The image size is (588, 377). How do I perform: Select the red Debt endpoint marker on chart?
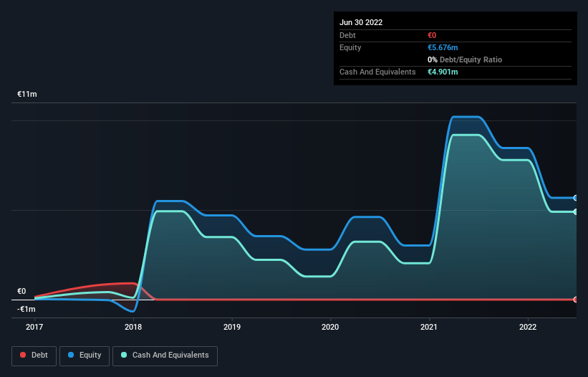click(x=576, y=300)
